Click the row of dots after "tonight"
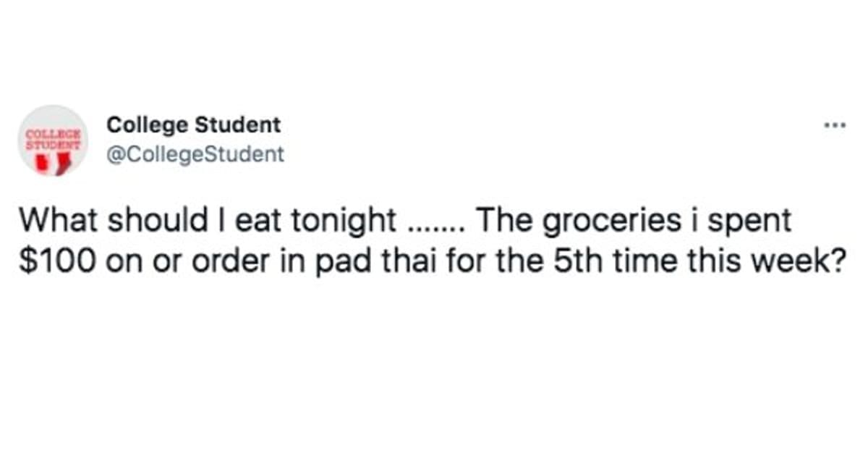868x456 pixels. pyautogui.click(x=433, y=226)
